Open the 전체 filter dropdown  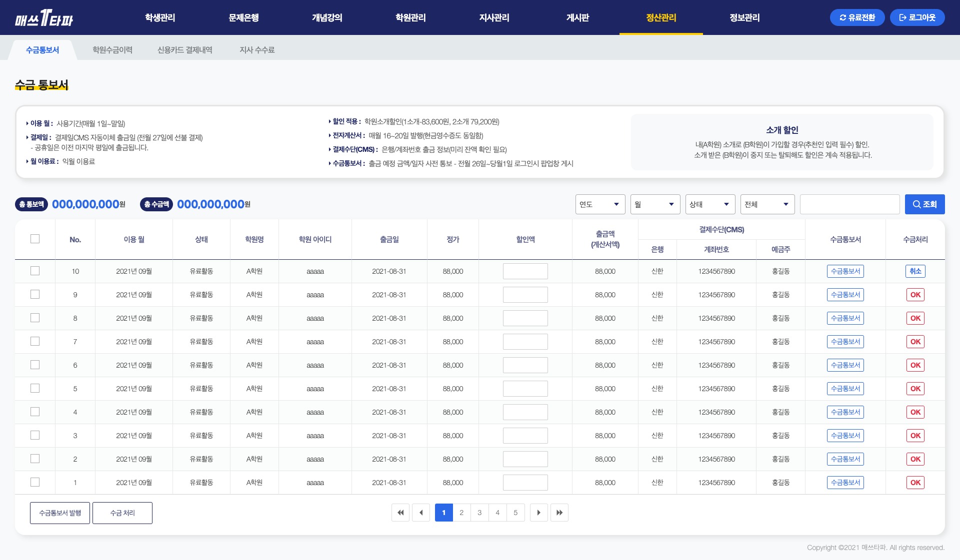767,204
